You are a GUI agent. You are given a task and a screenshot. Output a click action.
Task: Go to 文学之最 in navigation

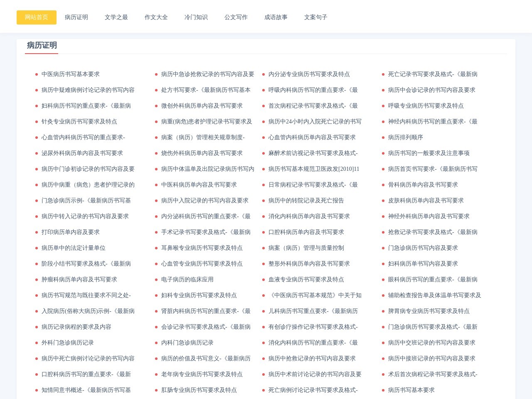click(116, 17)
